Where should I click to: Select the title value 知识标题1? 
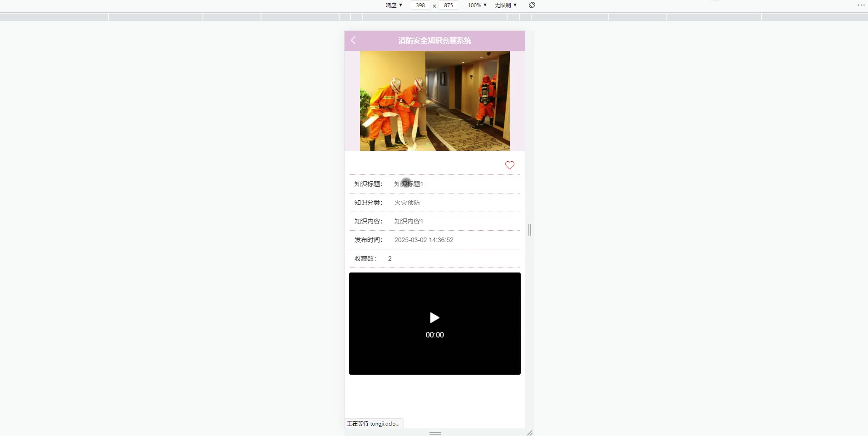point(409,184)
